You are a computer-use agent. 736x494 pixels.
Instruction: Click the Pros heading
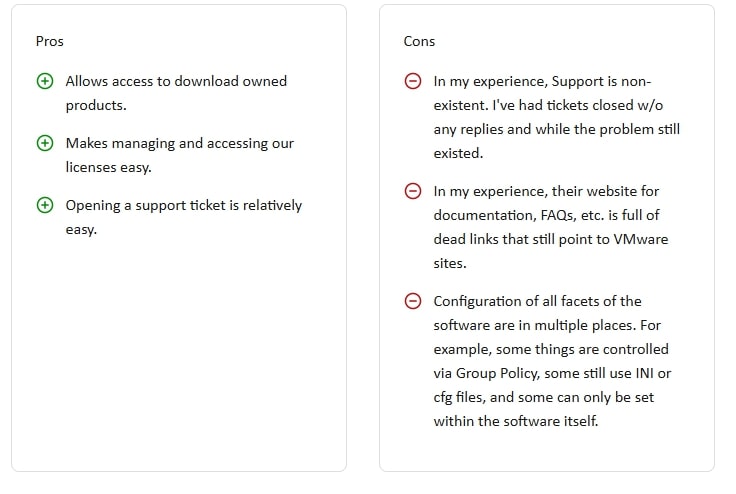49,41
